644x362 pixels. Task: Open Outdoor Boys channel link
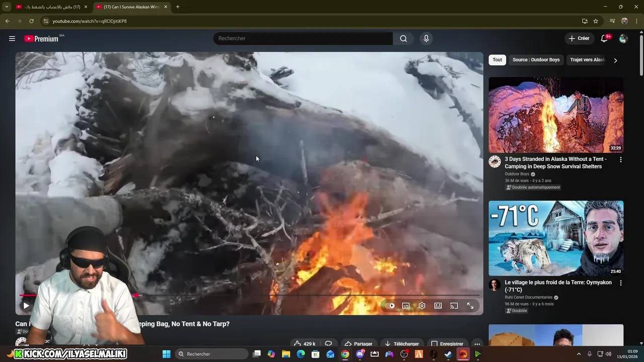(517, 174)
